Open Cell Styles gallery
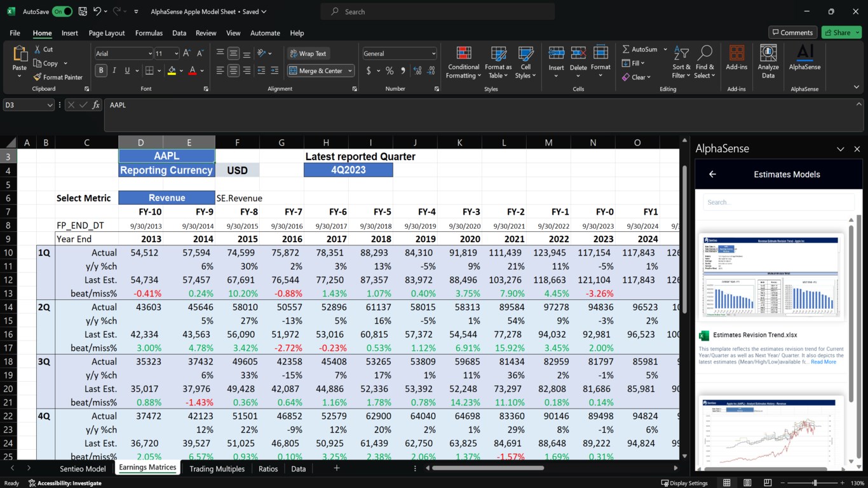 tap(526, 62)
